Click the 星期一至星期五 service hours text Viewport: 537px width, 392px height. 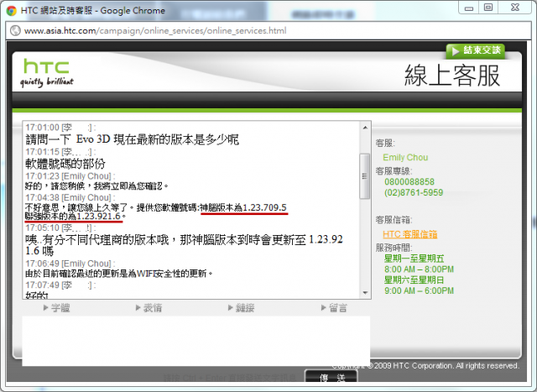click(x=414, y=259)
